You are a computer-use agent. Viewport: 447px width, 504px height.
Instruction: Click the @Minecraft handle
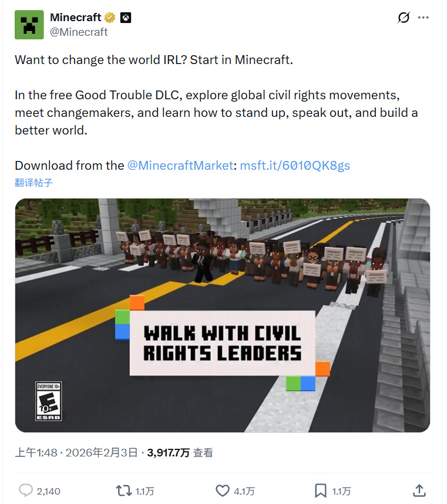(x=79, y=32)
